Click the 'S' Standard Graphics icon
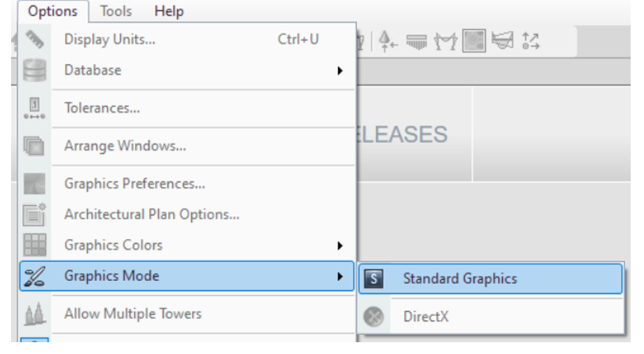Screen dimensions: 644x354 click(x=374, y=279)
